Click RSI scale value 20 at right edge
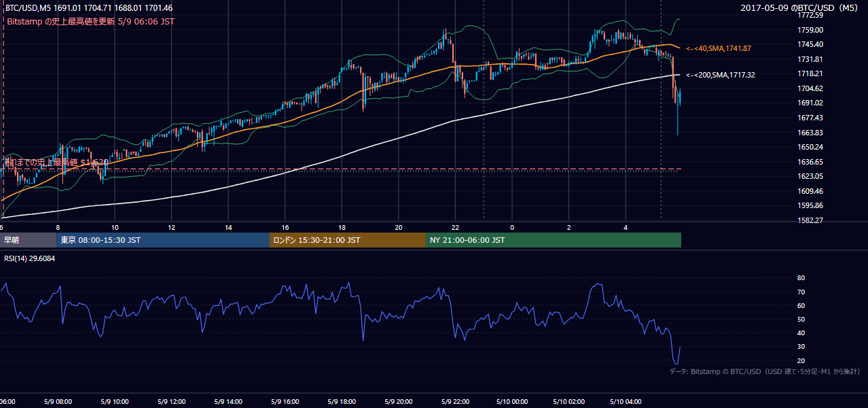 pos(801,360)
